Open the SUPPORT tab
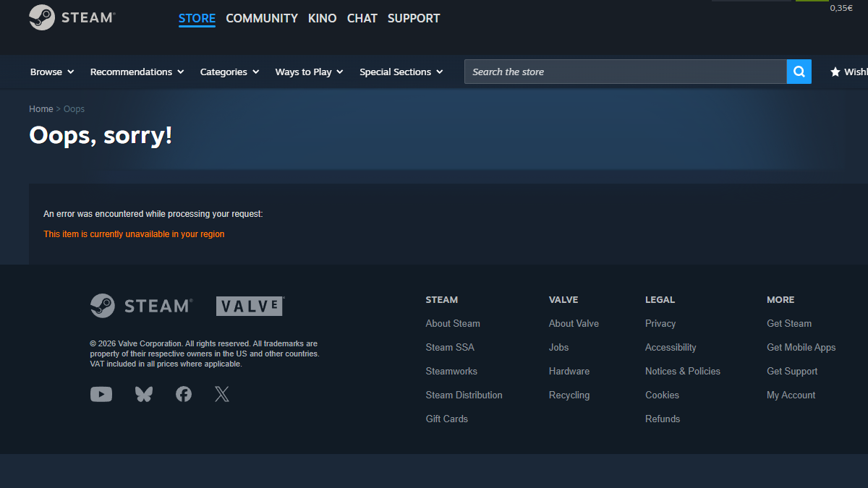The height and width of the screenshot is (488, 868). coord(414,18)
